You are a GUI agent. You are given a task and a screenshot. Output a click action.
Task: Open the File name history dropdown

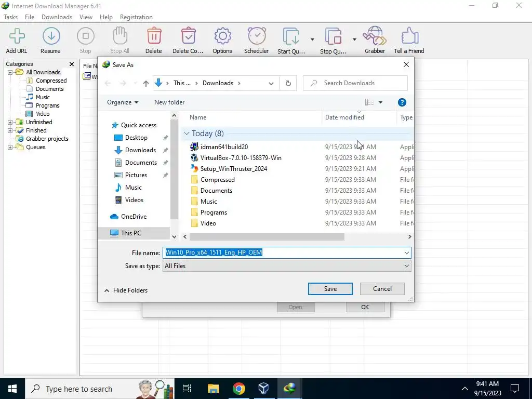point(406,253)
